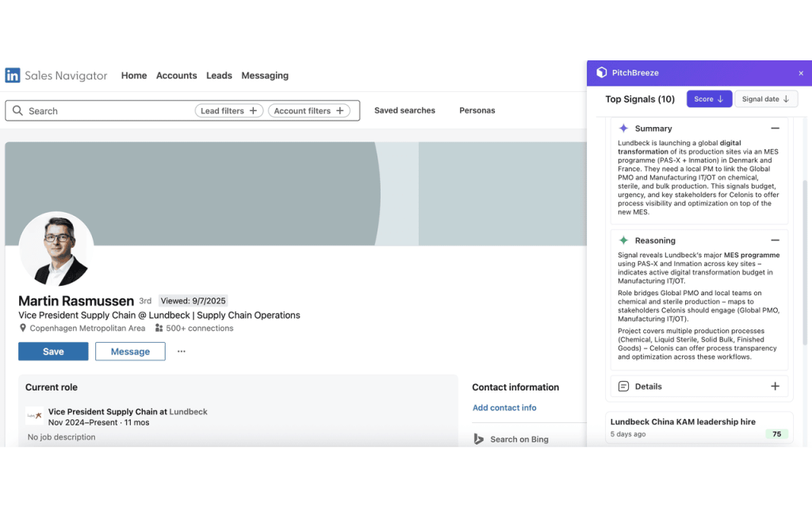Click the Current role heading
812x508 pixels.
(x=52, y=387)
